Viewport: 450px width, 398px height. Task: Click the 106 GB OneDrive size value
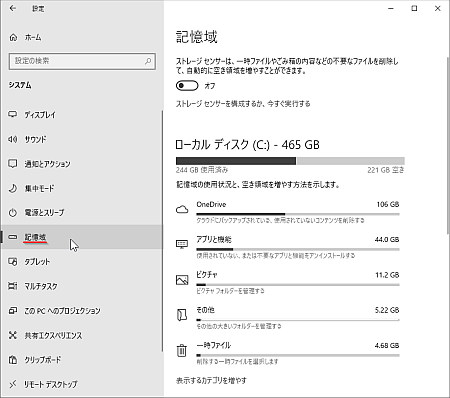[x=388, y=204]
